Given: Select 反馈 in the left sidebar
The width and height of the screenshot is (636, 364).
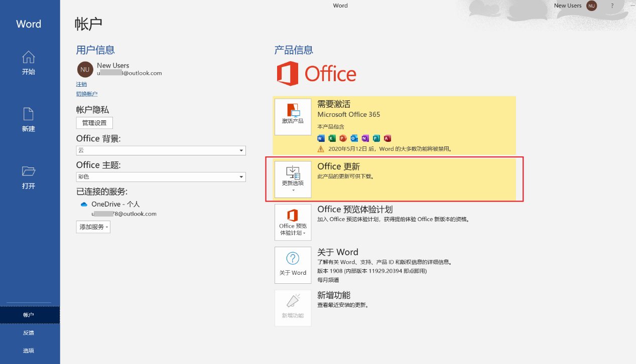Looking at the screenshot, I should 29,333.
